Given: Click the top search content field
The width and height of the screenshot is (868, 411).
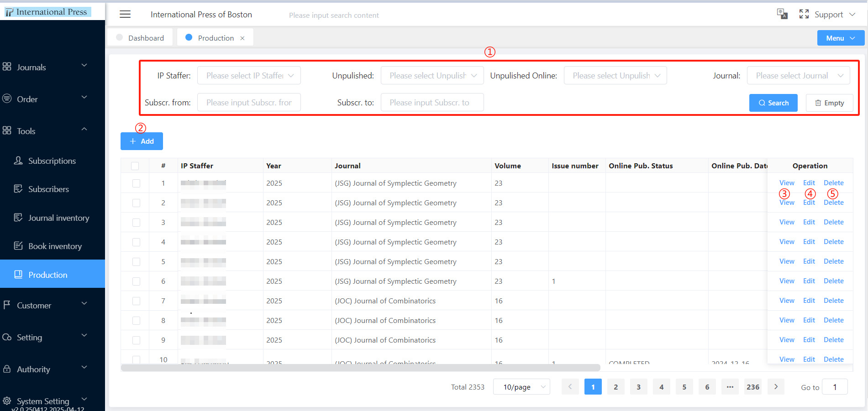Looking at the screenshot, I should coord(334,15).
